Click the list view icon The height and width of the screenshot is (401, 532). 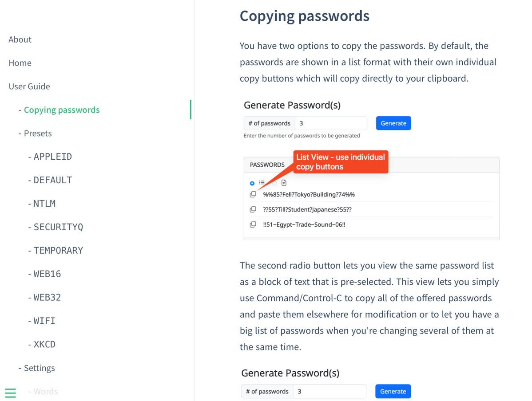pyautogui.click(x=262, y=183)
